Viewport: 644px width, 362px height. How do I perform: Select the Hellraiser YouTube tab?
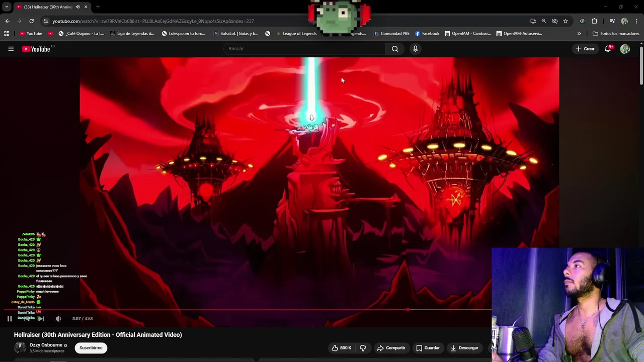click(48, 7)
